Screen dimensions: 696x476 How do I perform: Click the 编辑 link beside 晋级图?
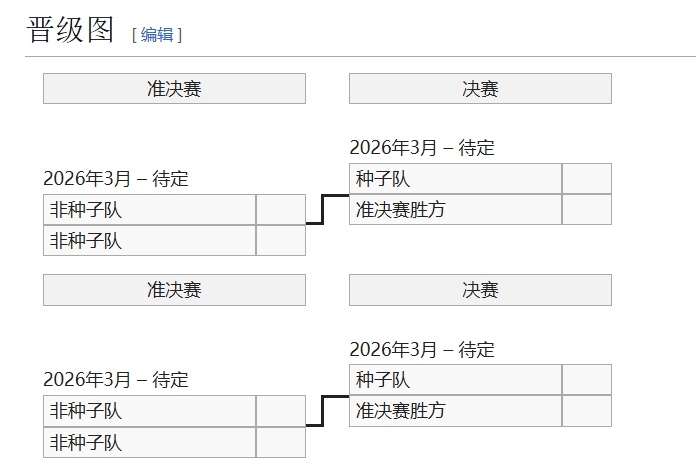point(156,34)
